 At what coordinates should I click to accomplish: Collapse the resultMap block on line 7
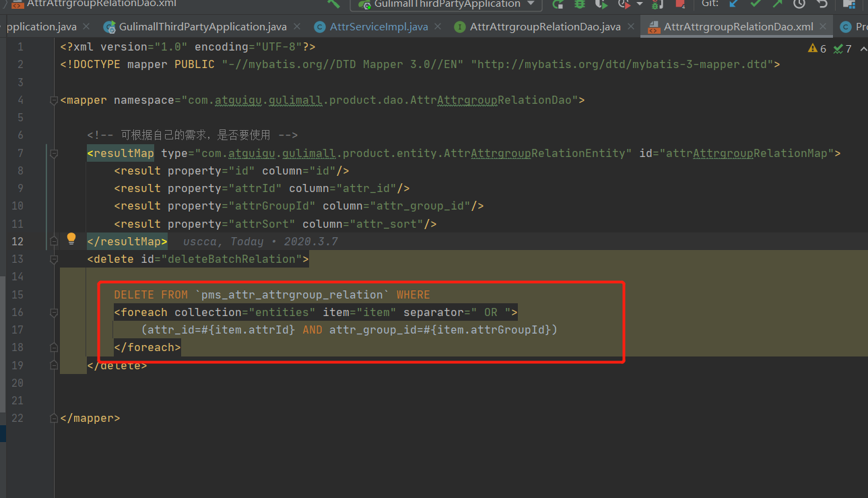[x=54, y=154]
